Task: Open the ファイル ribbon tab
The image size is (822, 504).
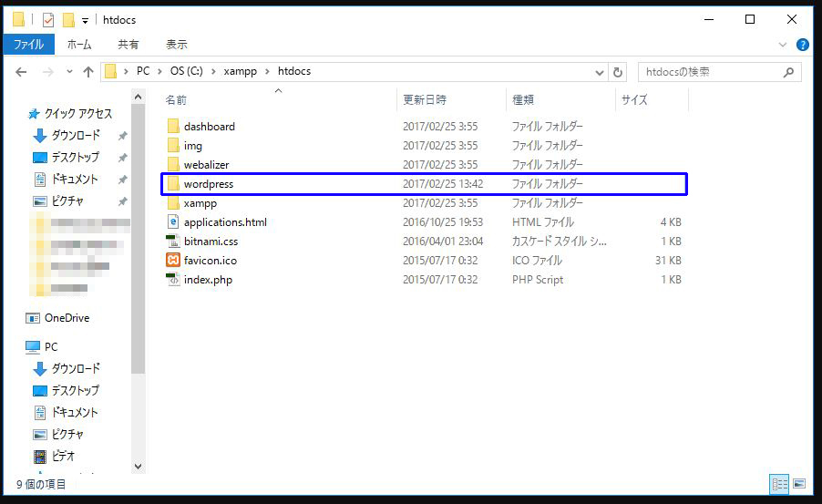Action: (x=29, y=45)
